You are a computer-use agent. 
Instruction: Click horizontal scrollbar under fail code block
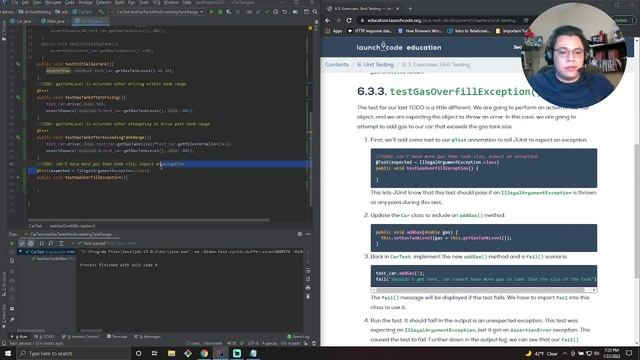point(484,290)
